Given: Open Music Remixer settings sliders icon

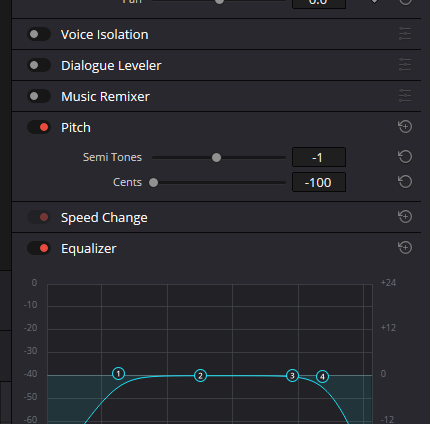Looking at the screenshot, I should pyautogui.click(x=405, y=96).
